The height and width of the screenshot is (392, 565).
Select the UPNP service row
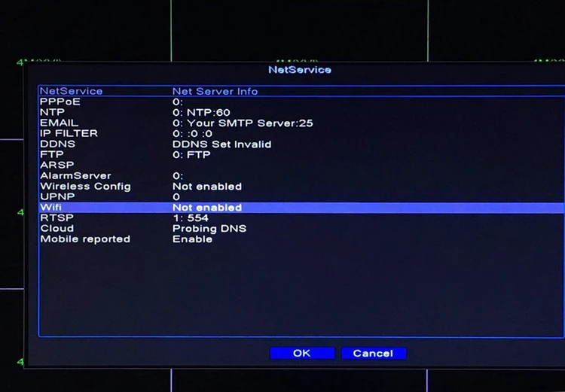click(x=301, y=196)
